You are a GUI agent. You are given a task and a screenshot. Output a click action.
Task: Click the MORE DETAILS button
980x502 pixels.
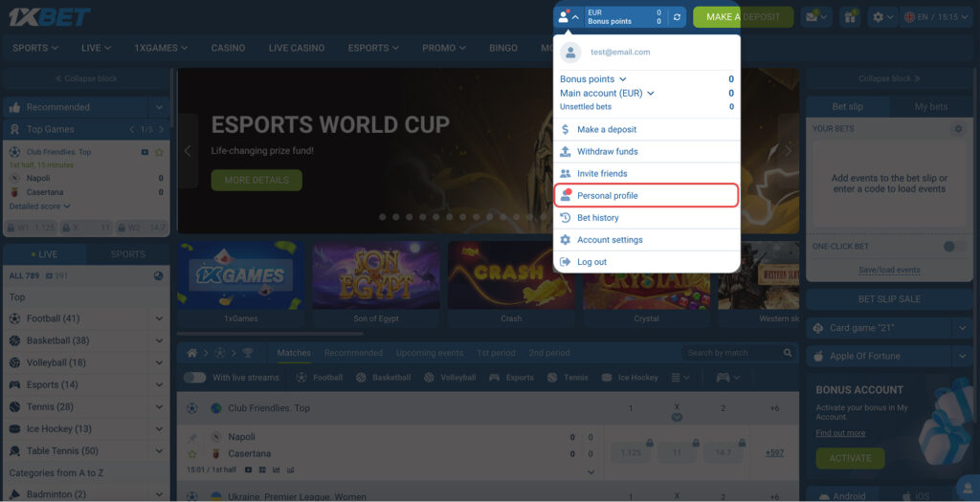click(x=256, y=180)
